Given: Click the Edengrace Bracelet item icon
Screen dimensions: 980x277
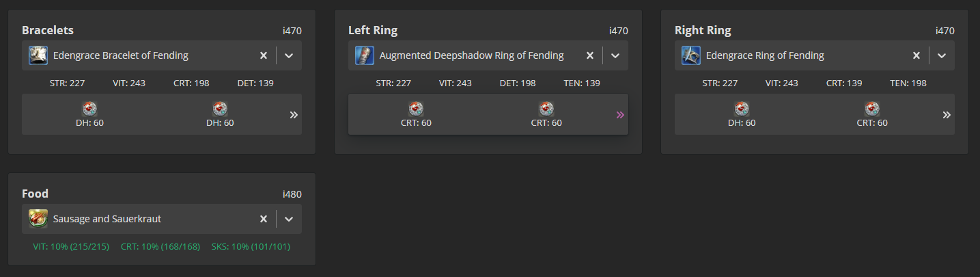Looking at the screenshot, I should [x=38, y=55].
